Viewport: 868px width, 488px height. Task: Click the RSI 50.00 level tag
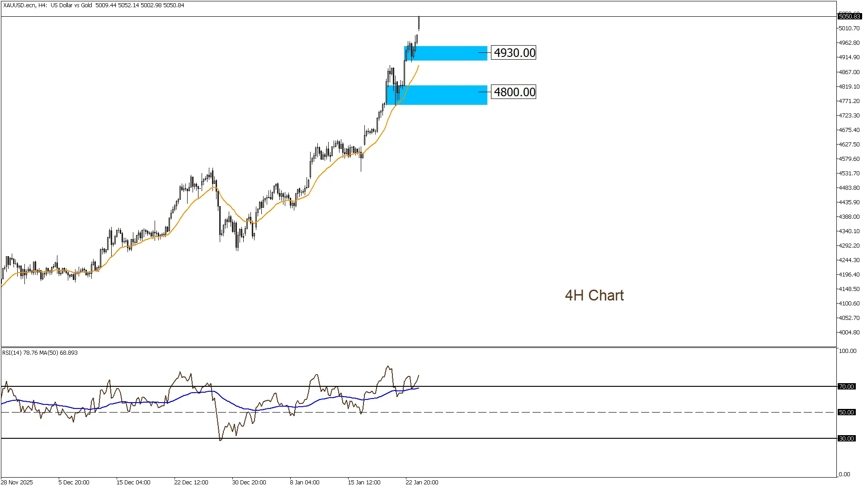[846, 413]
